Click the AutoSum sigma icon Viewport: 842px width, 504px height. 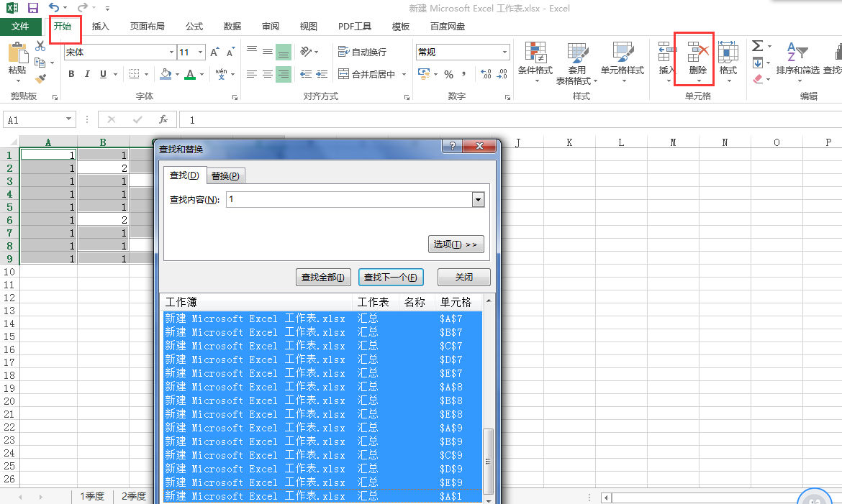coord(757,45)
